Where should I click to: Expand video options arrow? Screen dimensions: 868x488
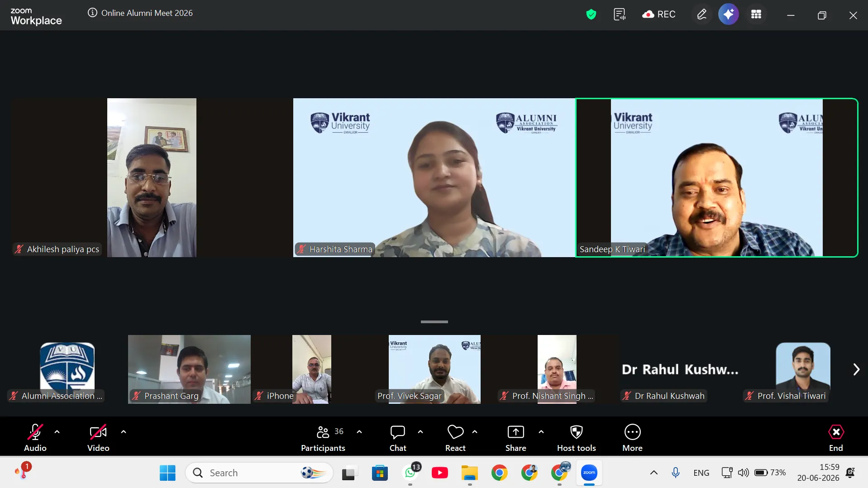[x=124, y=432]
